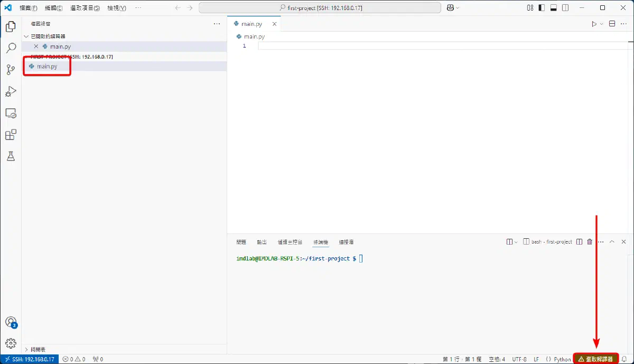Open terminal panel more actions ellipsis
The image size is (634, 364).
pos(601,241)
